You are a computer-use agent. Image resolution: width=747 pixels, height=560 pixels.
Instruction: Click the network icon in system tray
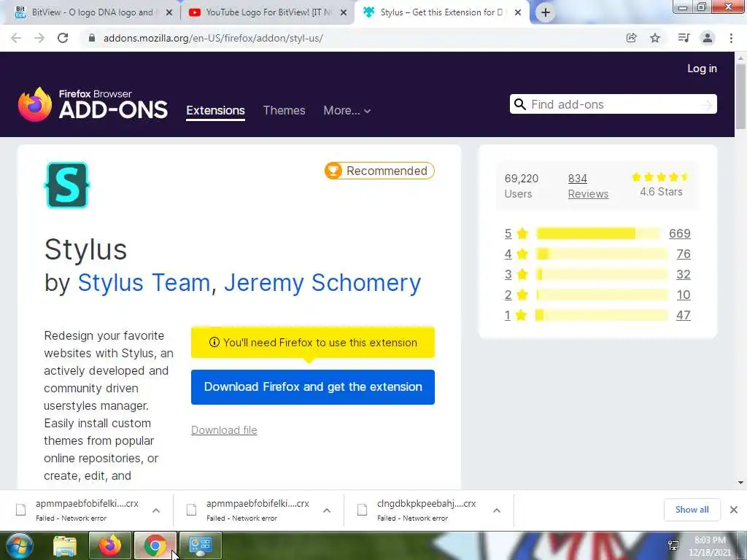(673, 545)
